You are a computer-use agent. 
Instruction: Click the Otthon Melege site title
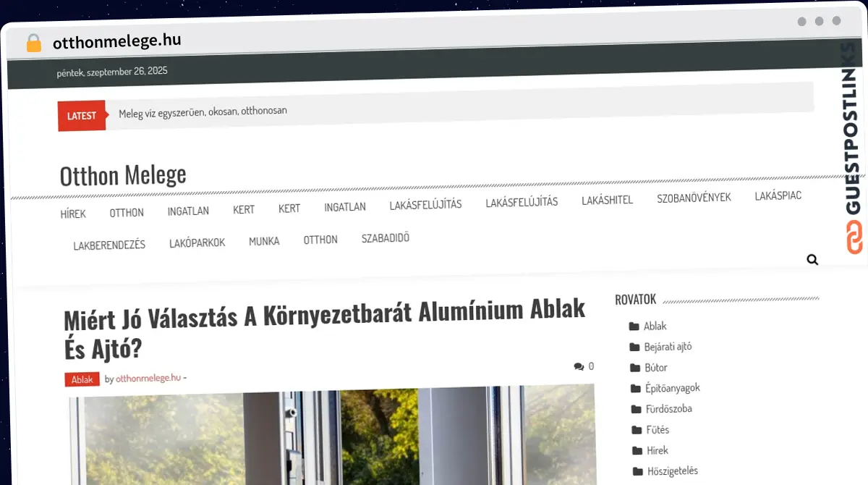pyautogui.click(x=123, y=175)
